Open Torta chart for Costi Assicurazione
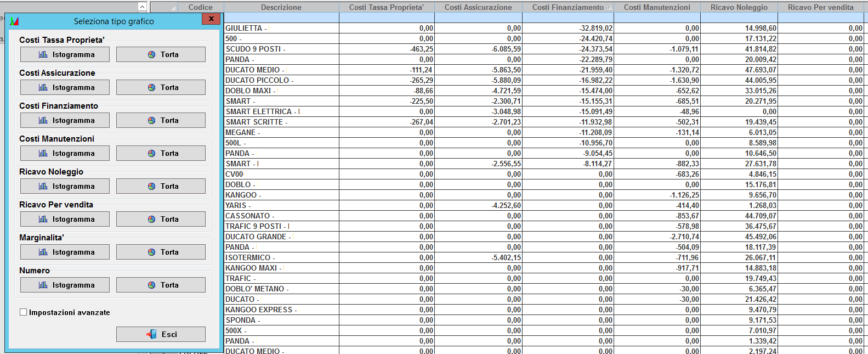This screenshot has height=354, width=868. coord(161,87)
